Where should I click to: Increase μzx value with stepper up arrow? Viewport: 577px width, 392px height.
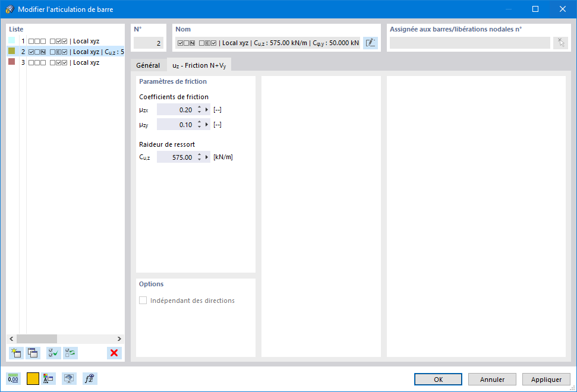[199, 108]
